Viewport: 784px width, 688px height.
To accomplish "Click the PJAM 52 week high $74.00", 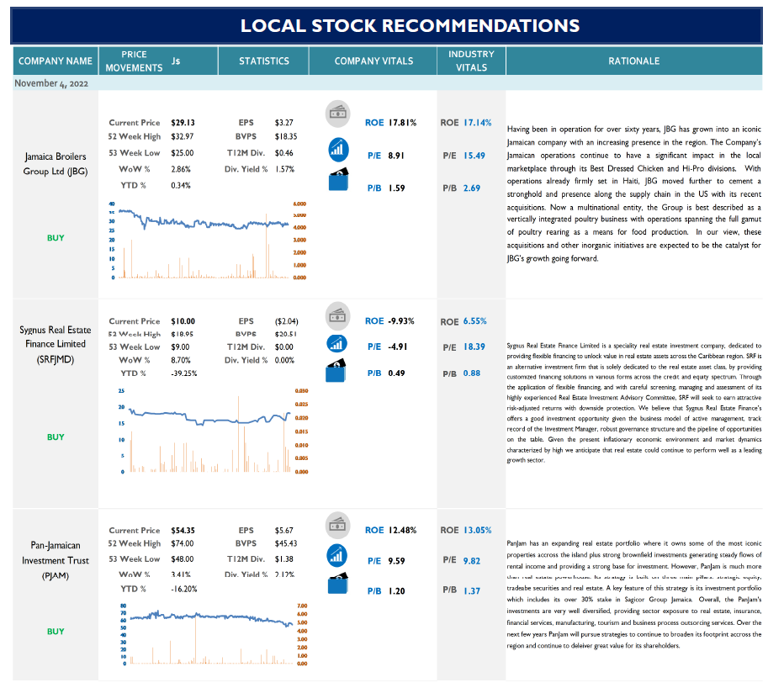I will coord(182,543).
